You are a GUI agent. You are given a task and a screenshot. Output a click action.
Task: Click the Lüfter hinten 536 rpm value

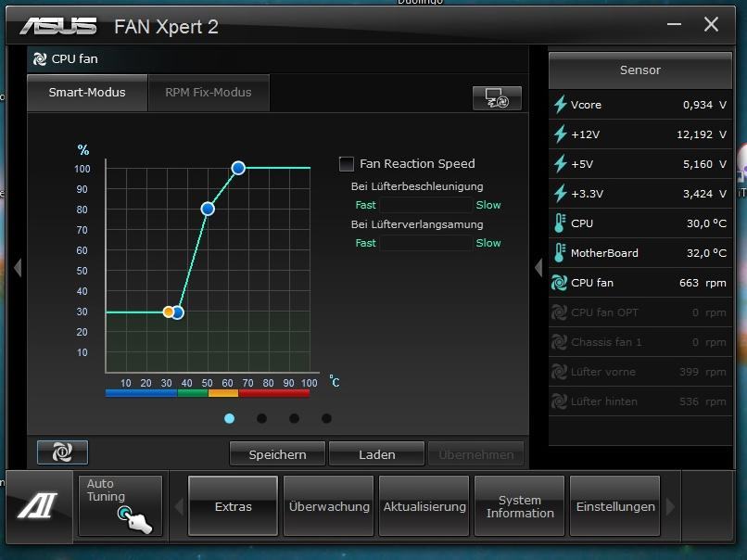pyautogui.click(x=703, y=401)
